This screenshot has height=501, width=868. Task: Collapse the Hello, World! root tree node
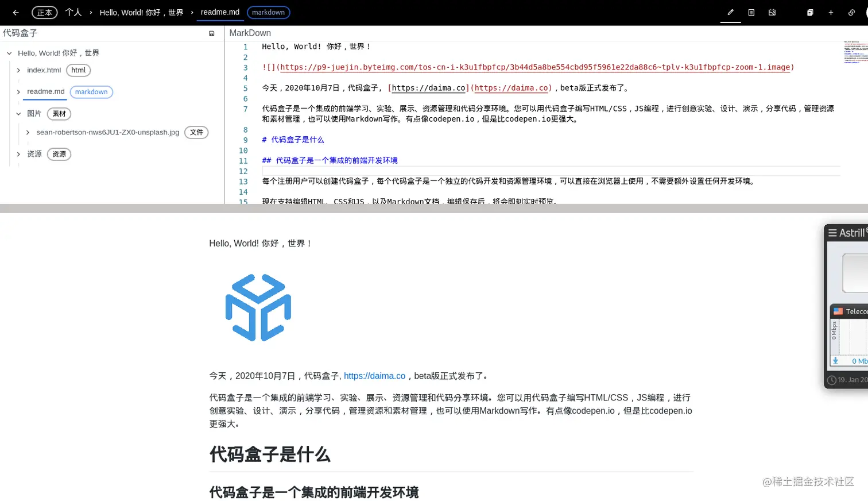pos(9,53)
